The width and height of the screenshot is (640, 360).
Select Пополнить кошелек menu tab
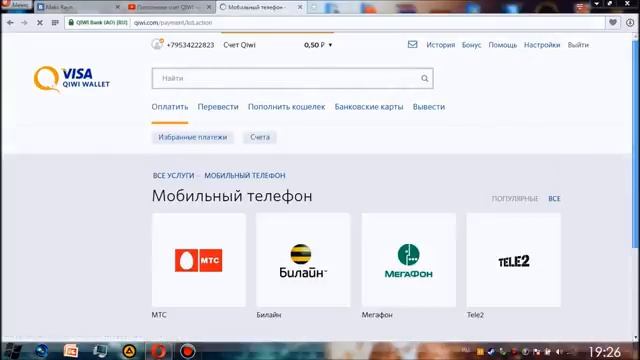click(x=287, y=107)
